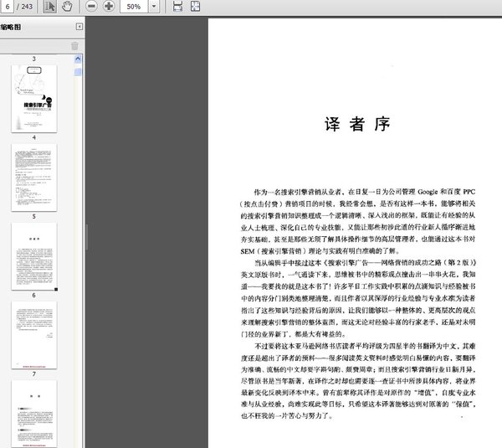Image resolution: width=502 pixels, height=448 pixels.
Task: Click the 译者序 heading text
Action: coord(357,124)
